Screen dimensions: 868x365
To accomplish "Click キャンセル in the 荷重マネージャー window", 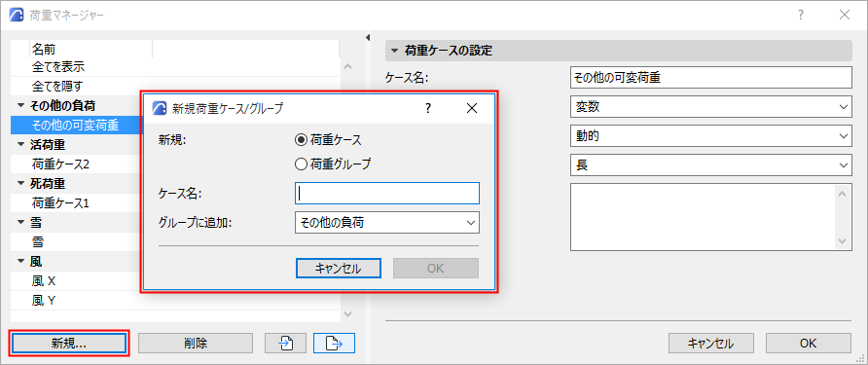I will (x=710, y=344).
